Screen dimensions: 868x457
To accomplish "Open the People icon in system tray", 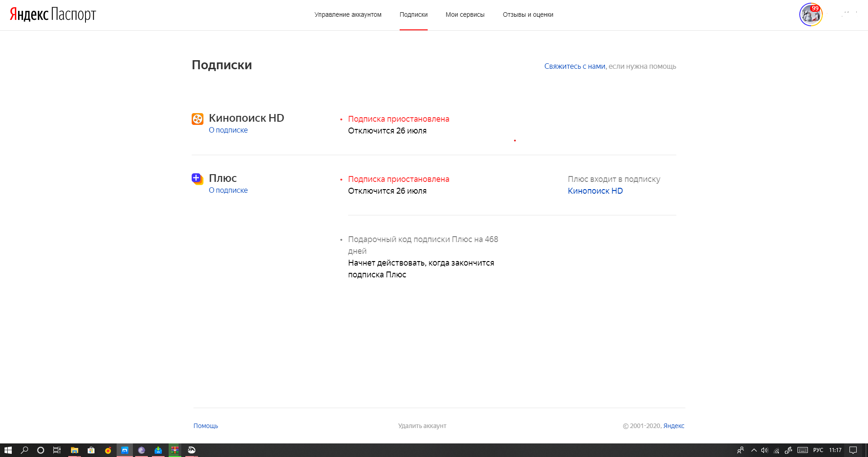I will (741, 450).
